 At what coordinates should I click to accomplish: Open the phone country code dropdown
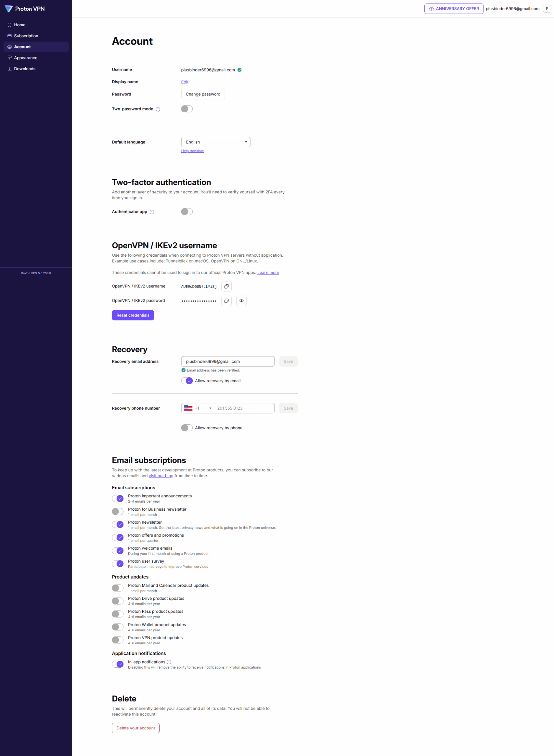pyautogui.click(x=198, y=408)
